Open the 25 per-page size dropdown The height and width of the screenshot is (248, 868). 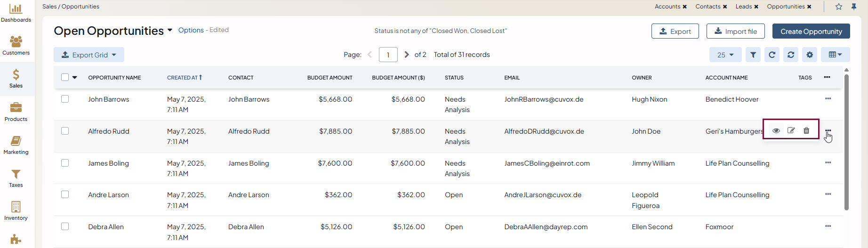[x=725, y=55]
